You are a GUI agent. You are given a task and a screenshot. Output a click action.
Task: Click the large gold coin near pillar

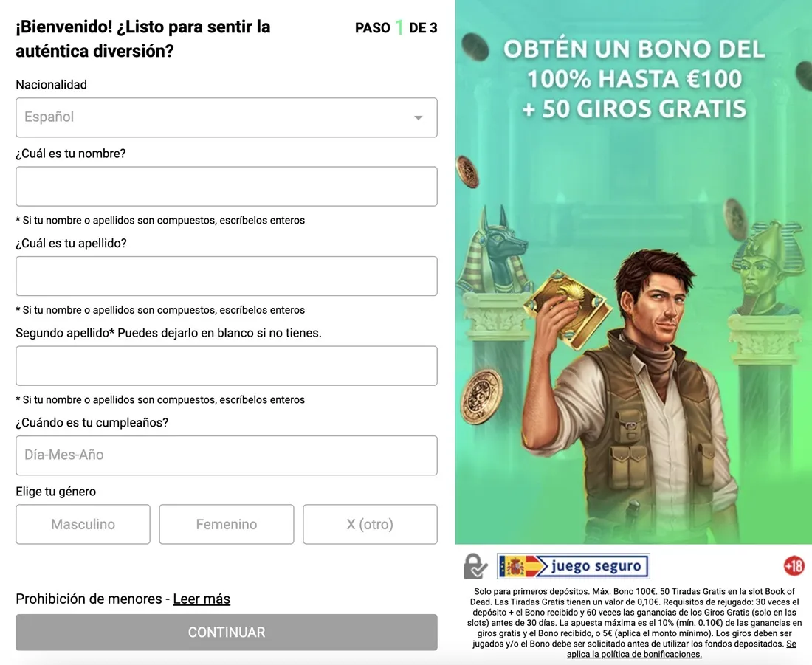pyautogui.click(x=481, y=397)
